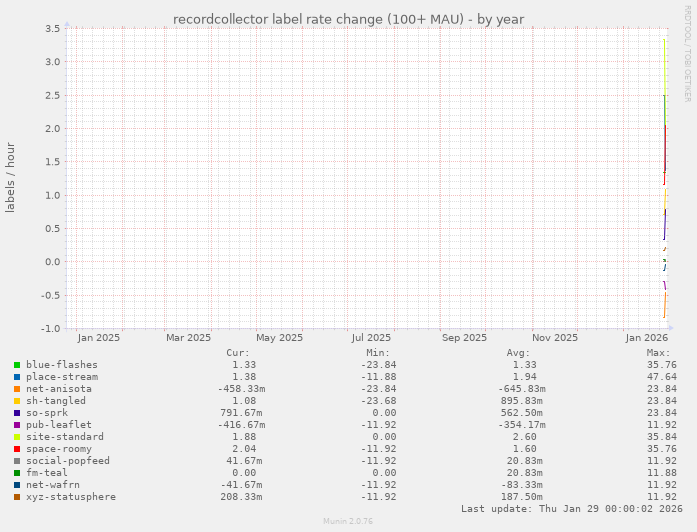
Task: Select the net-wafrn legend label
Action: click(53, 485)
